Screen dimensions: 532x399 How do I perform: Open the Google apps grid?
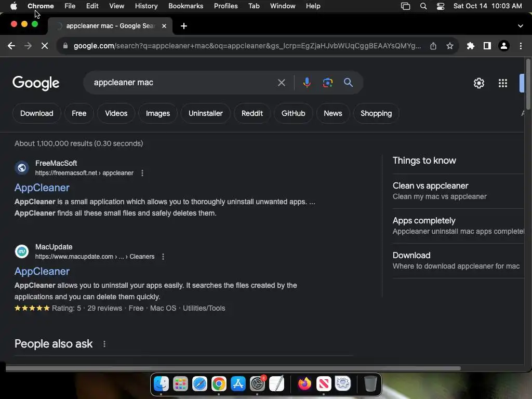503,83
